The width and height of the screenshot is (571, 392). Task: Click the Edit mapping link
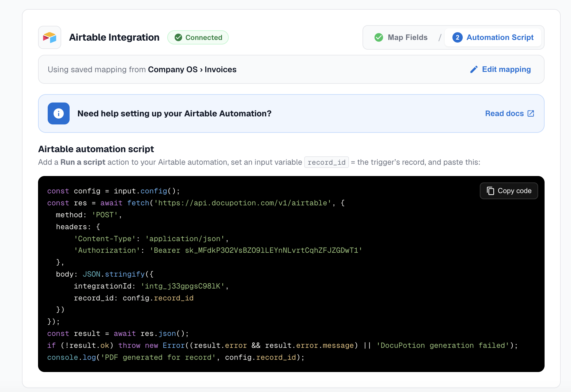pyautogui.click(x=500, y=69)
